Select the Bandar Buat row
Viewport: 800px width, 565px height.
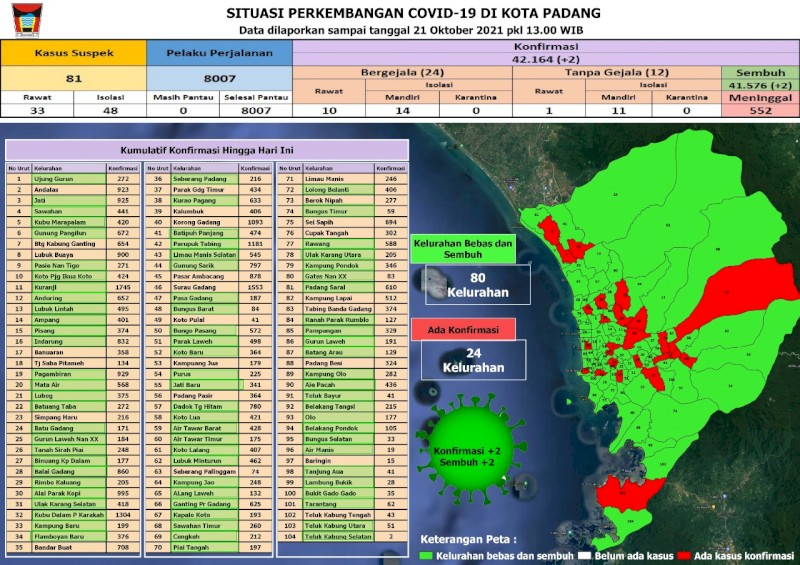(x=73, y=548)
